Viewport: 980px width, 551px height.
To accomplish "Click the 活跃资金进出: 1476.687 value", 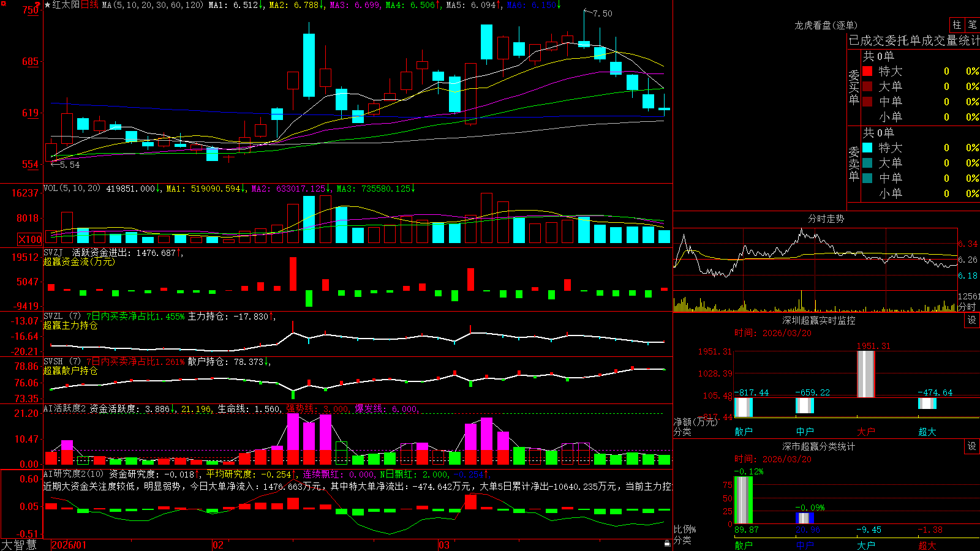I will pos(123,252).
